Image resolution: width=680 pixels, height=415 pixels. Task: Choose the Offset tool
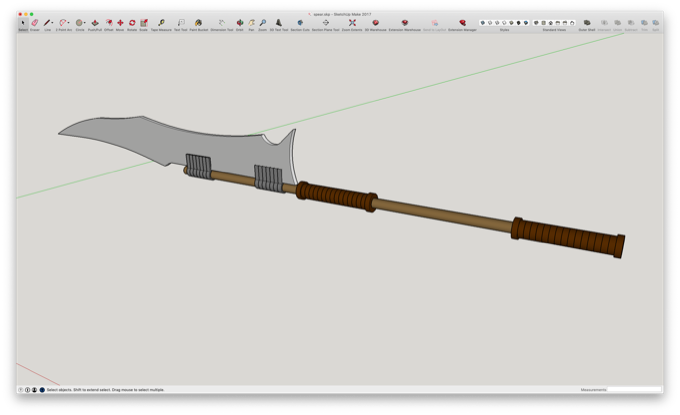109,23
